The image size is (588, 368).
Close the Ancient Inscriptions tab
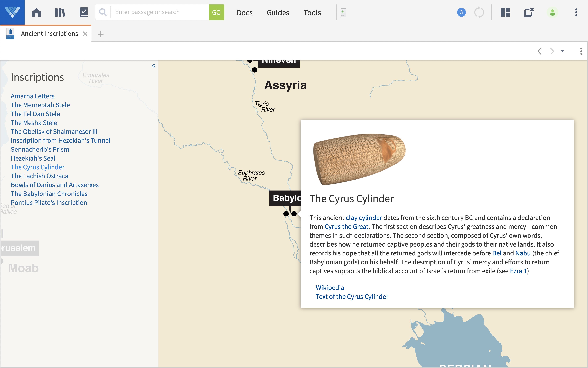click(x=85, y=34)
